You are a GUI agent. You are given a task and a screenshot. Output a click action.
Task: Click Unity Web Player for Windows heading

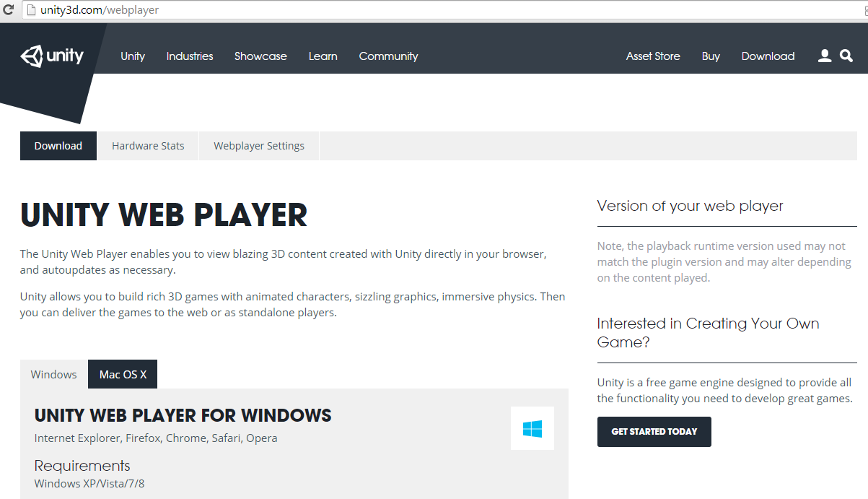[x=183, y=415]
